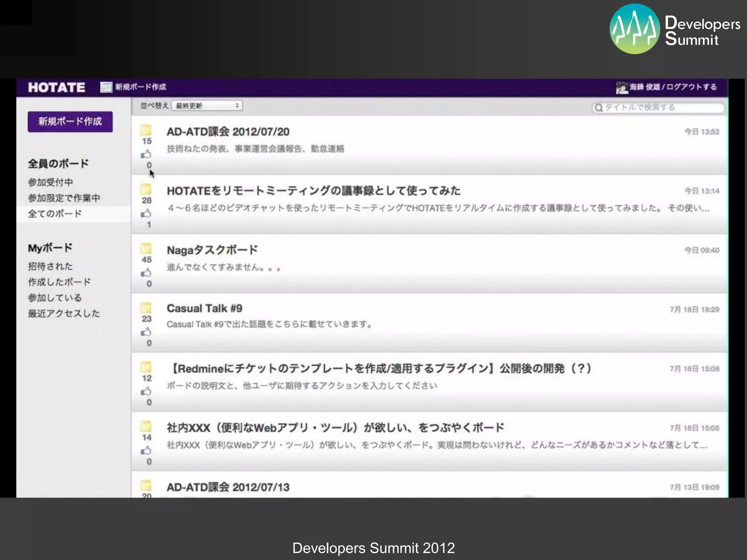Click timestamp 7月 18日 15:08
The image size is (747, 560).
694,369
